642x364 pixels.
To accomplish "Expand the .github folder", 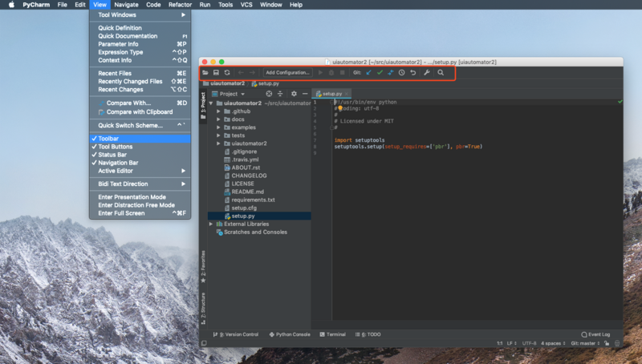I will [218, 111].
